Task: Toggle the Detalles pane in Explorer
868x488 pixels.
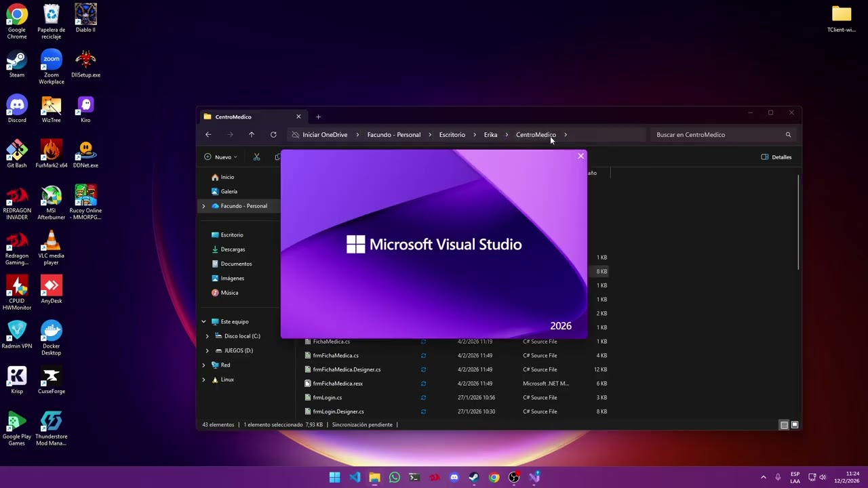Action: coord(776,157)
